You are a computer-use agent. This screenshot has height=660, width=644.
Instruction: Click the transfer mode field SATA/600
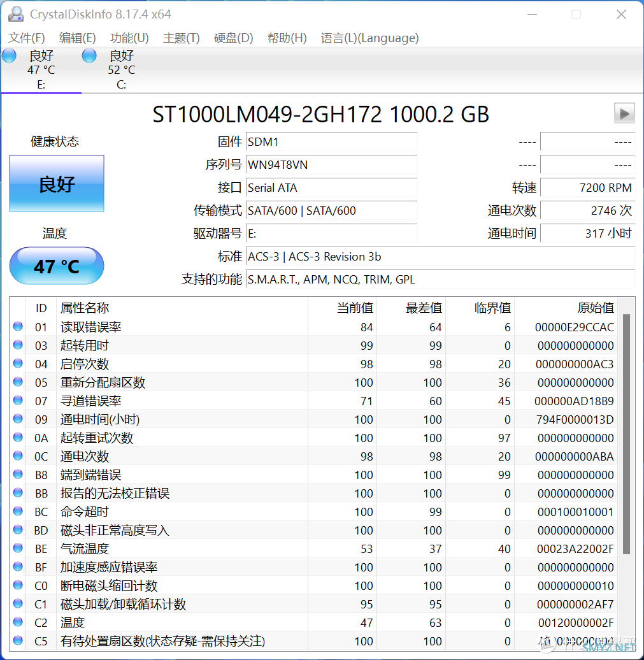tap(332, 210)
